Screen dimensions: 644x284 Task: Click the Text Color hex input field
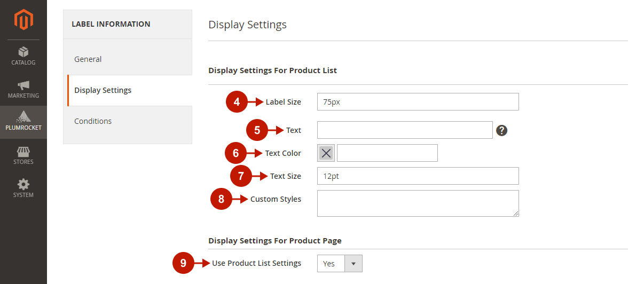pos(387,153)
